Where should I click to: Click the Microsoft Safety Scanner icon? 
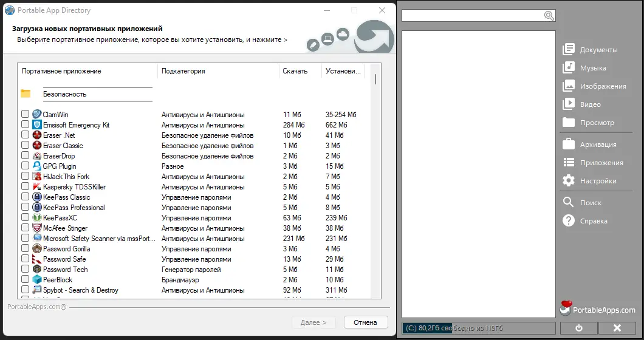pos(37,238)
